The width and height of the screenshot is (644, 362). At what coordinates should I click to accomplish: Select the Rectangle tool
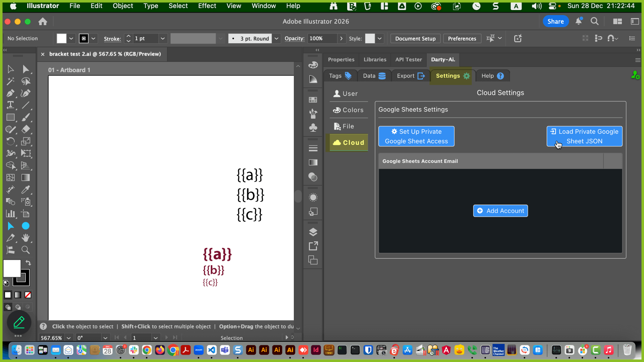click(x=10, y=117)
